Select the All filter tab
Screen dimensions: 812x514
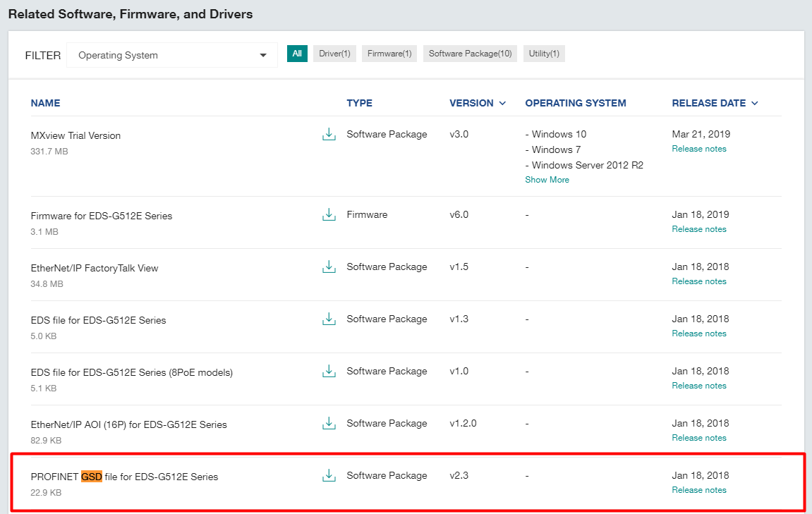297,54
